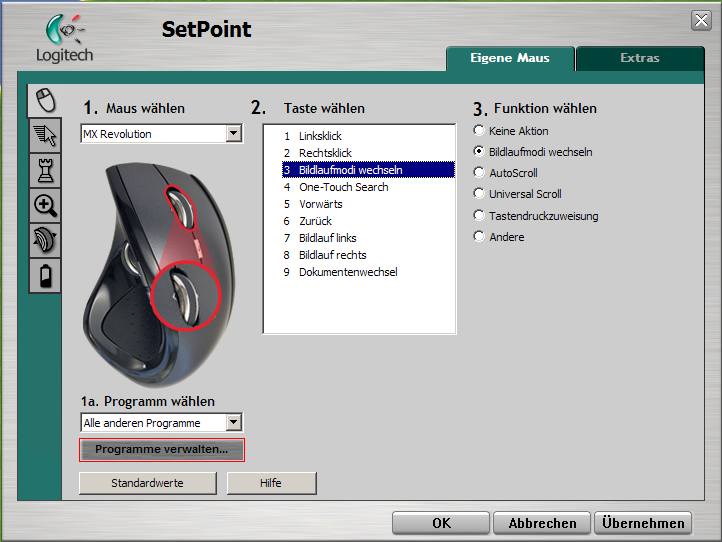The width and height of the screenshot is (722, 542).
Task: Click the Abbrechen button
Action: point(542,523)
